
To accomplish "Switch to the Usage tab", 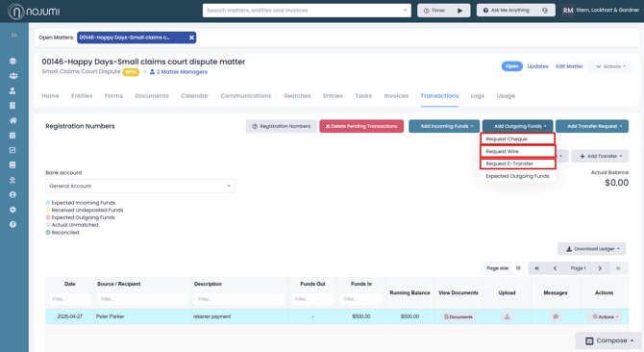I will pos(506,96).
